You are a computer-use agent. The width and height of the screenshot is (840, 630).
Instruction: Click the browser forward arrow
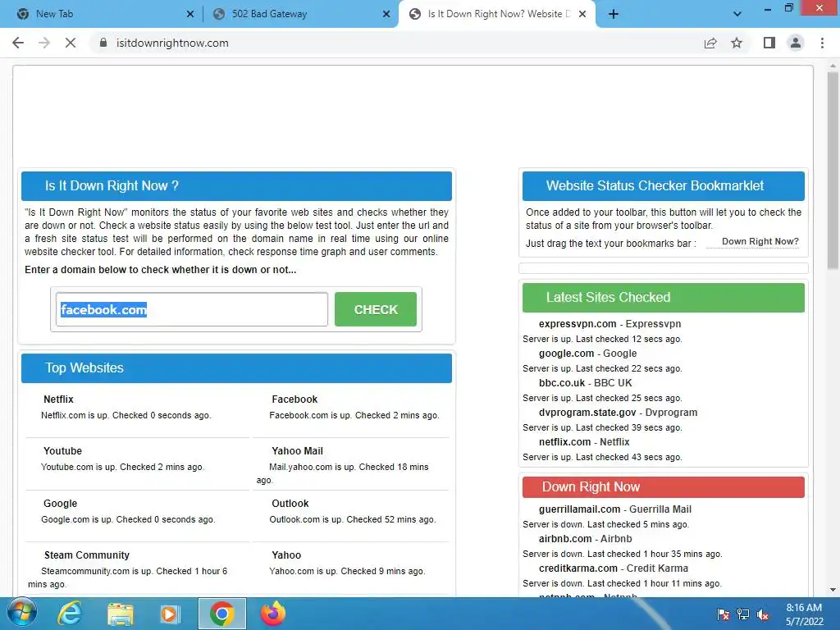pyautogui.click(x=44, y=43)
